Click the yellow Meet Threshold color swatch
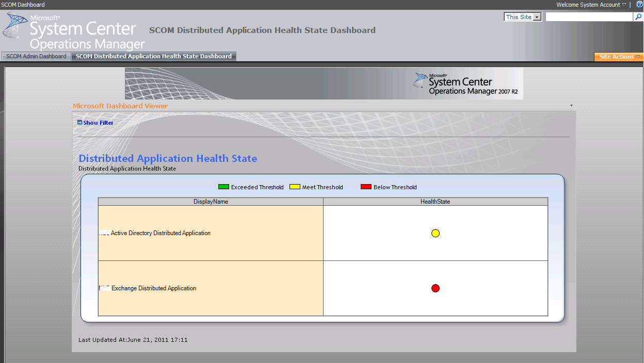This screenshot has height=363, width=644. (x=295, y=187)
